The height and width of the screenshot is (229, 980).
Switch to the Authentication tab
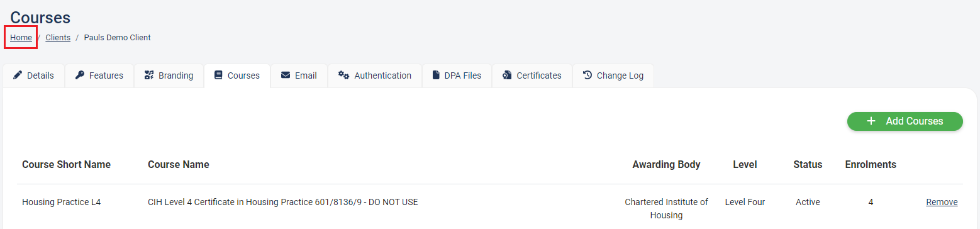pyautogui.click(x=375, y=75)
